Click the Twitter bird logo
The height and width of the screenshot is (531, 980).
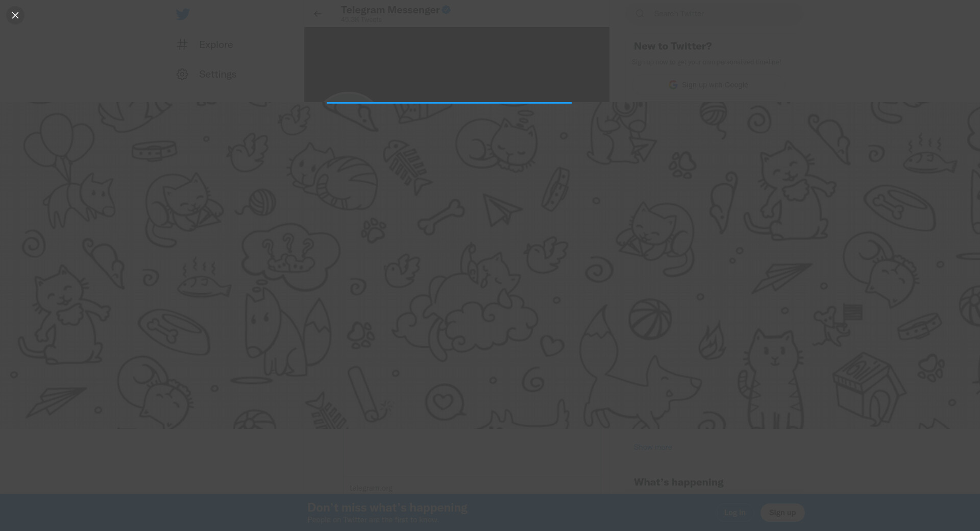(183, 14)
